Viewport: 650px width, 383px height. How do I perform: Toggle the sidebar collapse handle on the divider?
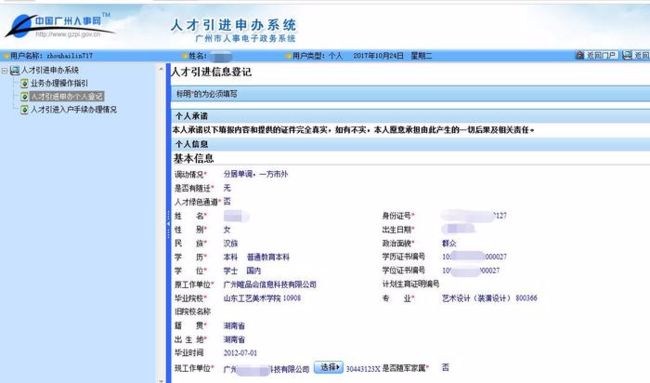(x=168, y=224)
